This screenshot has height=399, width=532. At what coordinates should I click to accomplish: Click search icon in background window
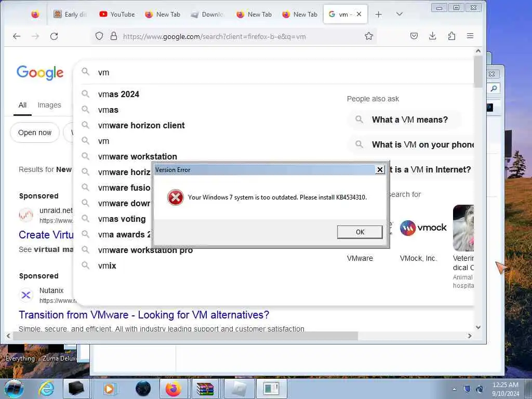coord(494,88)
